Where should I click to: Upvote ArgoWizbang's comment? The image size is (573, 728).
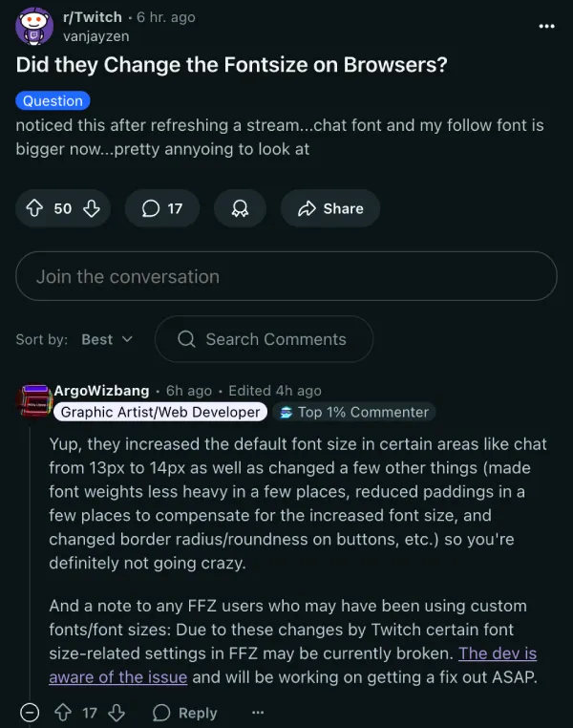coord(64,713)
